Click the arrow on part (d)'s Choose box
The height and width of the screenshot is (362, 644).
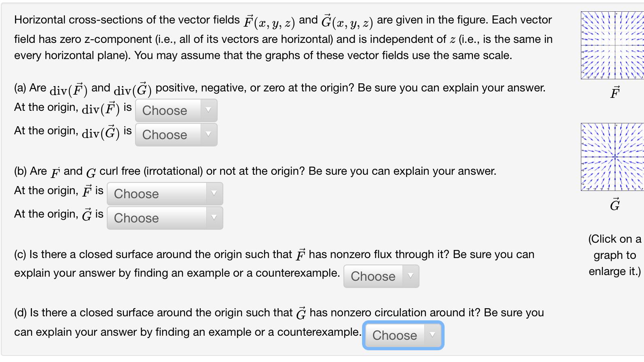coord(432,335)
